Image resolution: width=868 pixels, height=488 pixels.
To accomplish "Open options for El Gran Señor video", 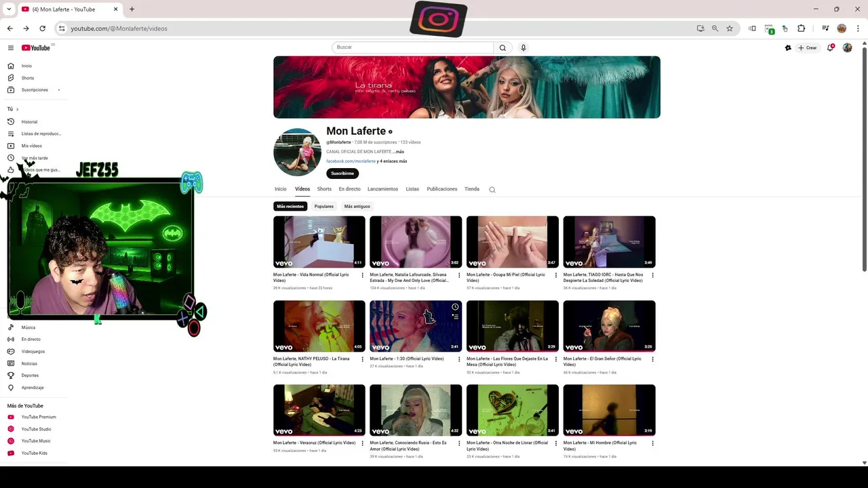I will tap(652, 359).
